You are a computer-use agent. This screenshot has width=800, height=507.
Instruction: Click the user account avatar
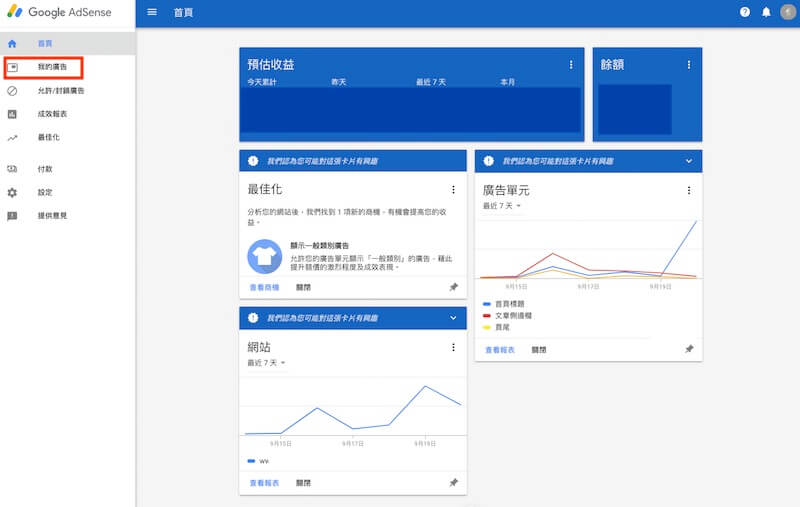pyautogui.click(x=788, y=12)
